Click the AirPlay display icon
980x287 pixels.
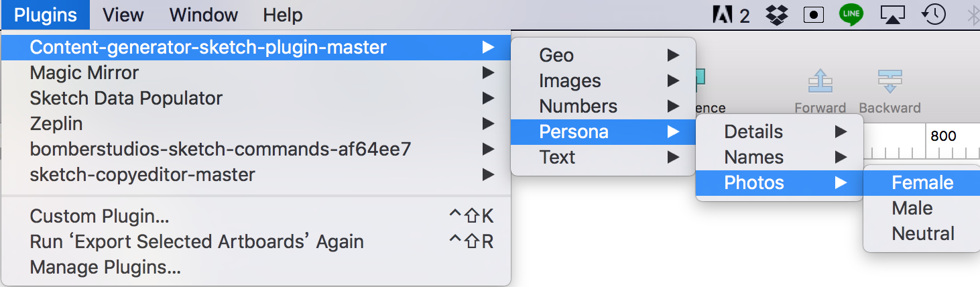pyautogui.click(x=892, y=15)
